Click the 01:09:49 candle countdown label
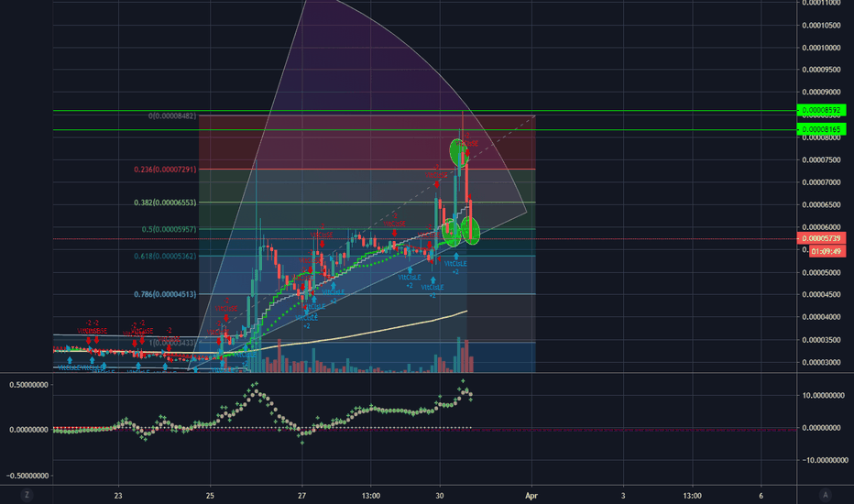The width and height of the screenshot is (854, 504). [827, 251]
